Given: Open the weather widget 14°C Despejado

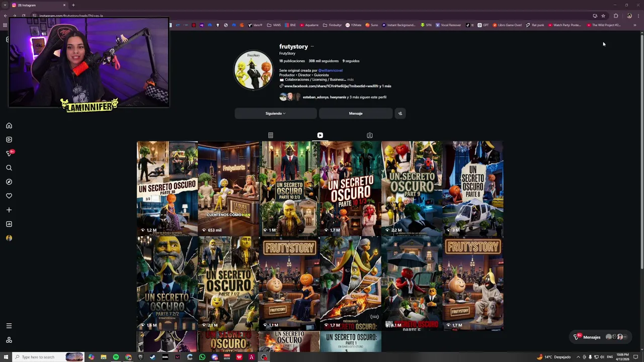Looking at the screenshot, I should coord(554,357).
